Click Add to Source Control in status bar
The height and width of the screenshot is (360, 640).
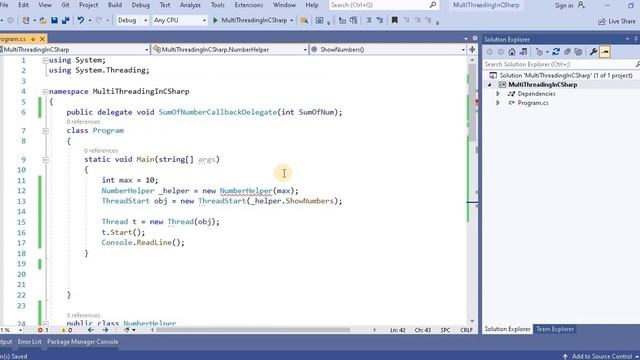tap(601, 356)
